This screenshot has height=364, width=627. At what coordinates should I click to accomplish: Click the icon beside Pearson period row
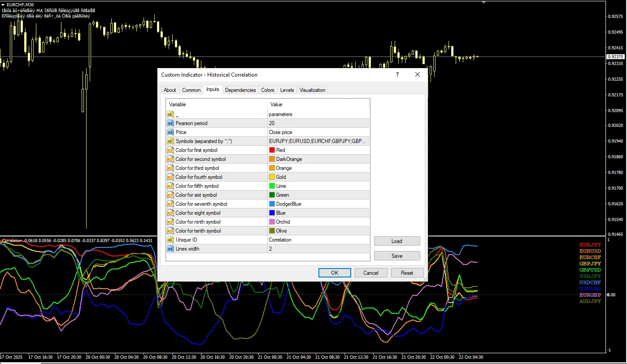(170, 123)
